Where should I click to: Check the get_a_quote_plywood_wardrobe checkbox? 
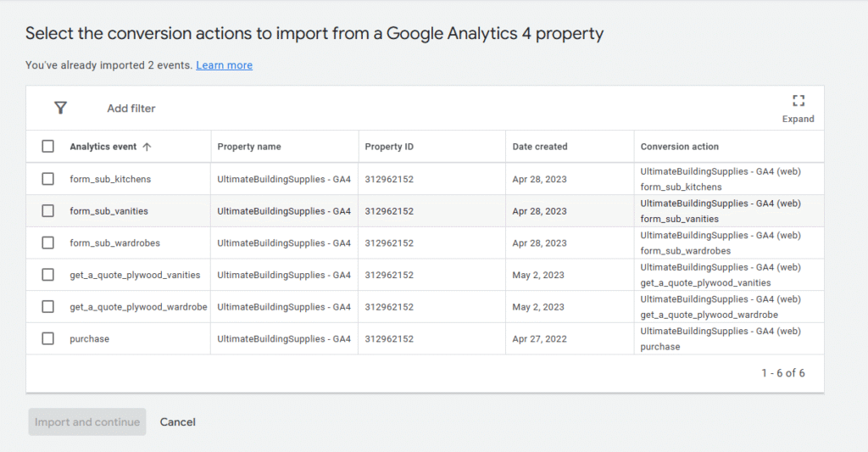click(x=48, y=307)
